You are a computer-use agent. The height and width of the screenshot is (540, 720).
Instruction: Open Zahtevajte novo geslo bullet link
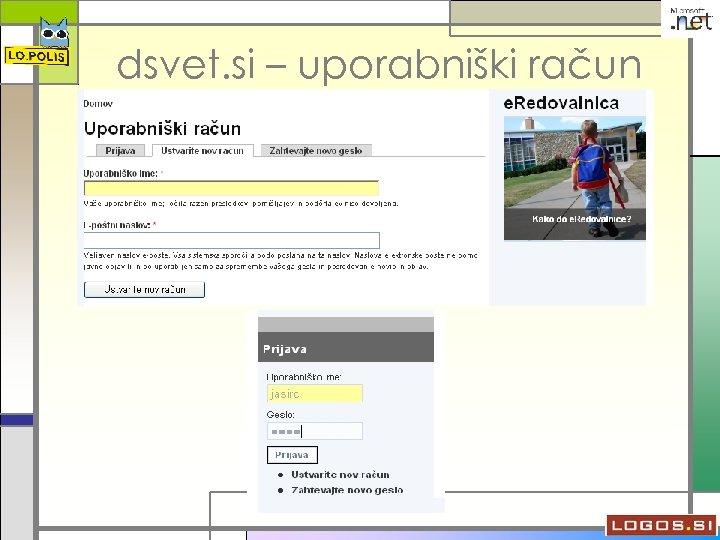pyautogui.click(x=347, y=490)
